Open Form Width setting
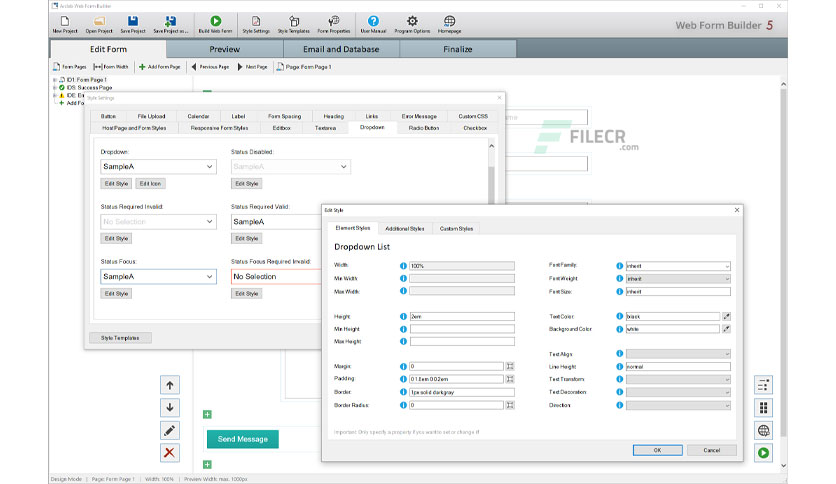Image resolution: width=836 pixels, height=484 pixels. (111, 67)
